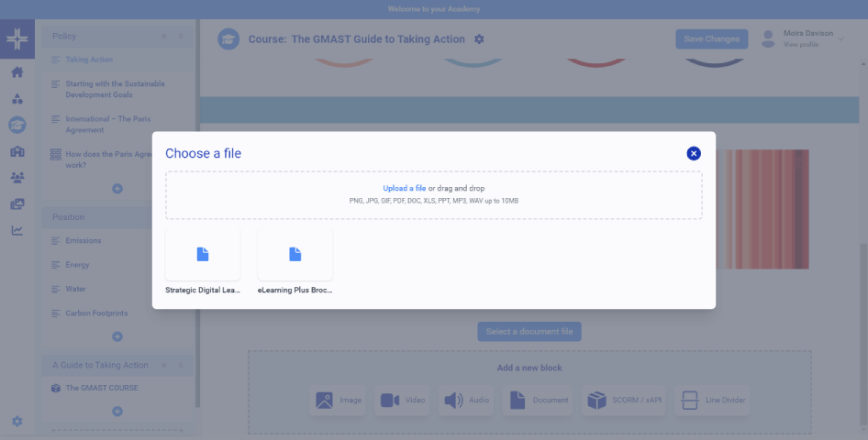The image size is (868, 440).
Task: Go to Home in the left sidebar
Action: pos(17,72)
